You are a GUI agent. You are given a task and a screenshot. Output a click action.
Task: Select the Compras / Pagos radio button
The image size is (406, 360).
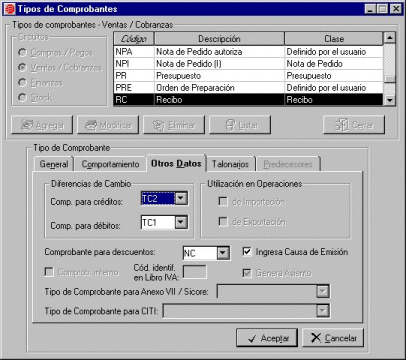(22, 52)
